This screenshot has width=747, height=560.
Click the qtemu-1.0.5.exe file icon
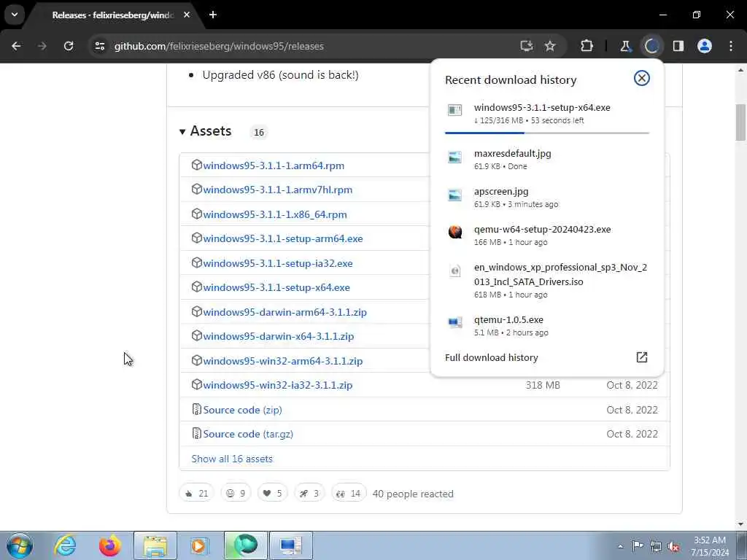[x=455, y=322]
